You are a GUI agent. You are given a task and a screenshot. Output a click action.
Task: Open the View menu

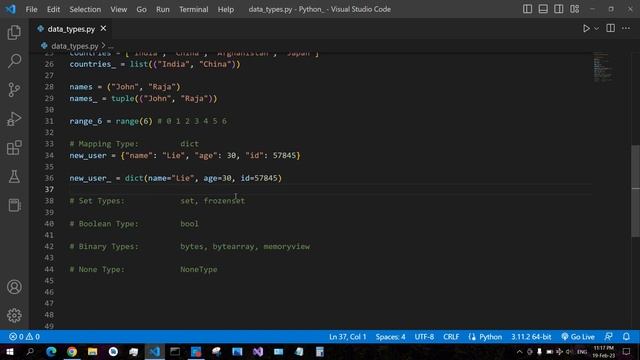point(118,9)
